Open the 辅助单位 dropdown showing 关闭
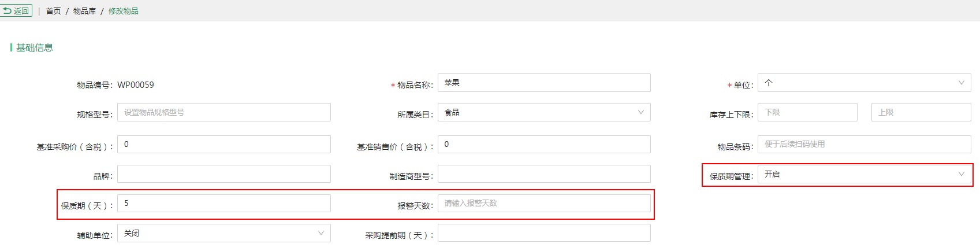This screenshot has width=980, height=251. pos(224,233)
